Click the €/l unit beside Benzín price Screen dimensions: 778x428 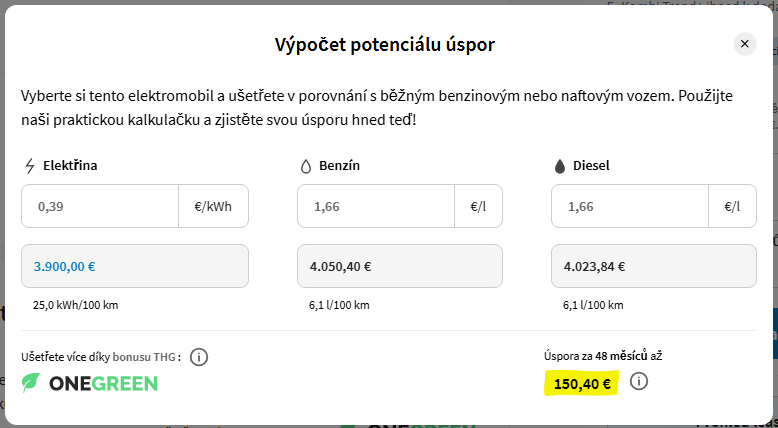tap(478, 207)
